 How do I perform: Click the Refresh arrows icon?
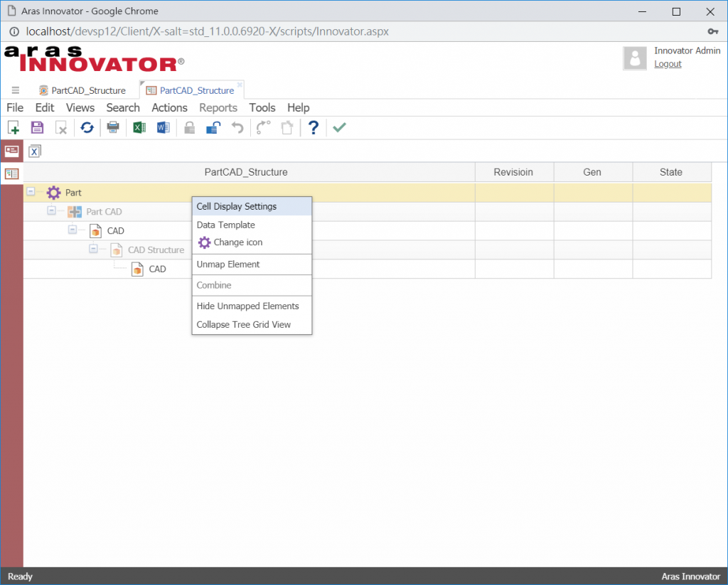[x=87, y=127]
